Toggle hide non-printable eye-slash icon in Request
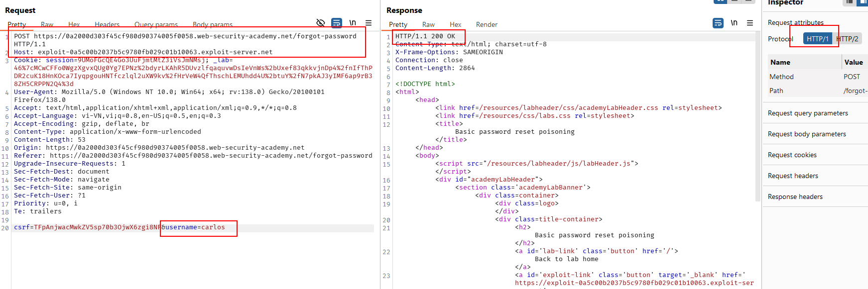The width and height of the screenshot is (868, 289). pyautogui.click(x=321, y=23)
